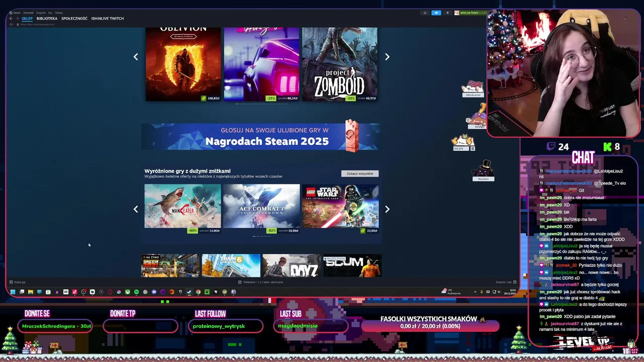Screen dimensions: 644x362
Task: Open the Minecraft creeper taskbar icon
Action: [207, 292]
